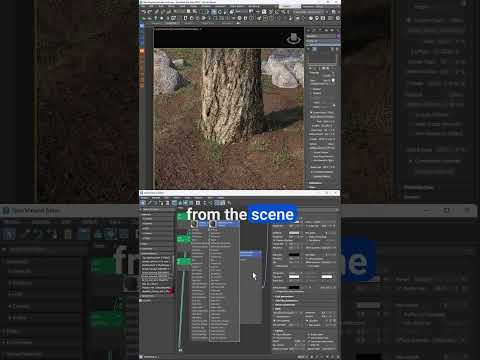Switch to the Utilities command panel tab
The image size is (480, 360).
point(337,30)
